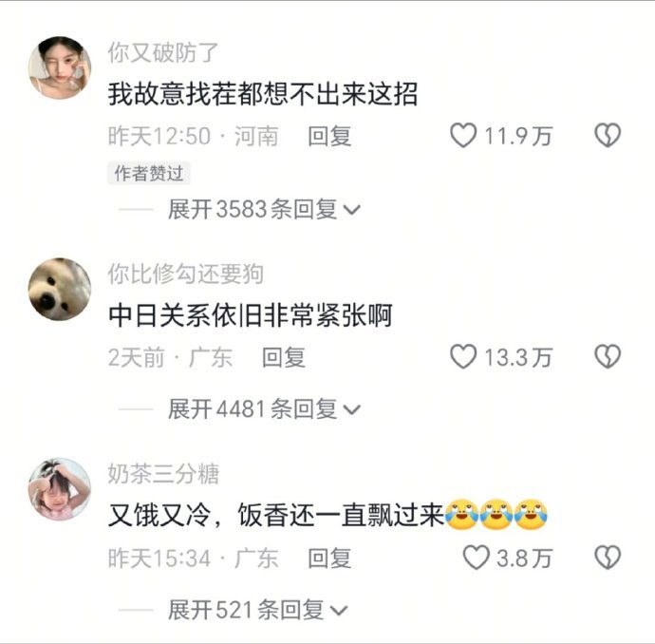Like the 中日关系 comment heart icon
The width and height of the screenshot is (655, 644).
point(463,356)
